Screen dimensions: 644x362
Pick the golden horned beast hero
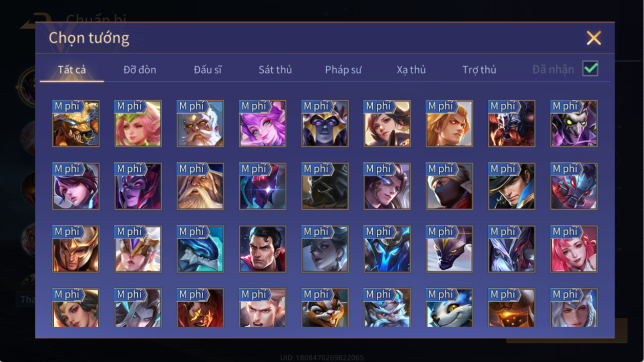click(x=76, y=123)
